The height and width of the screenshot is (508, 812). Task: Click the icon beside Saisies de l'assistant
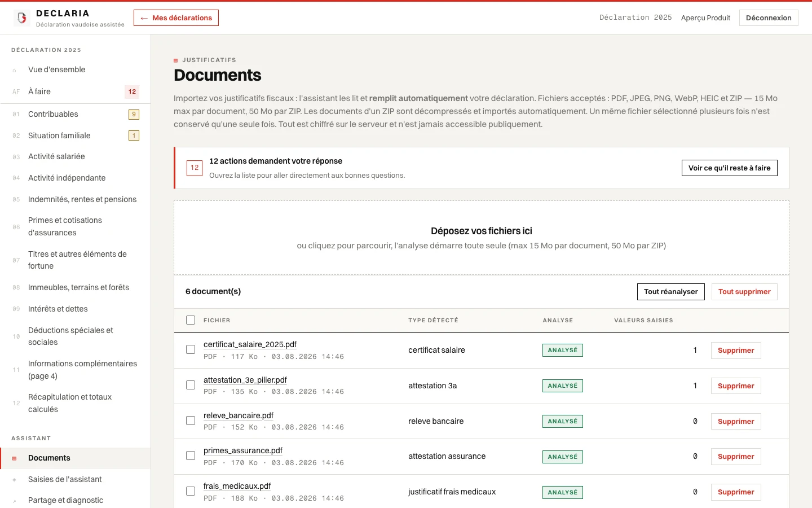15,480
